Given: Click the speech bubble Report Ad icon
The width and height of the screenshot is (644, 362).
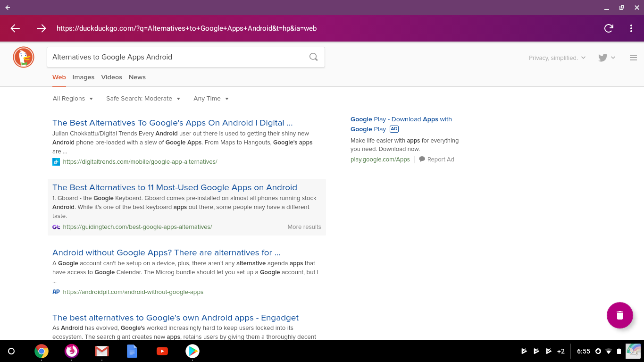Looking at the screenshot, I should click(x=422, y=160).
